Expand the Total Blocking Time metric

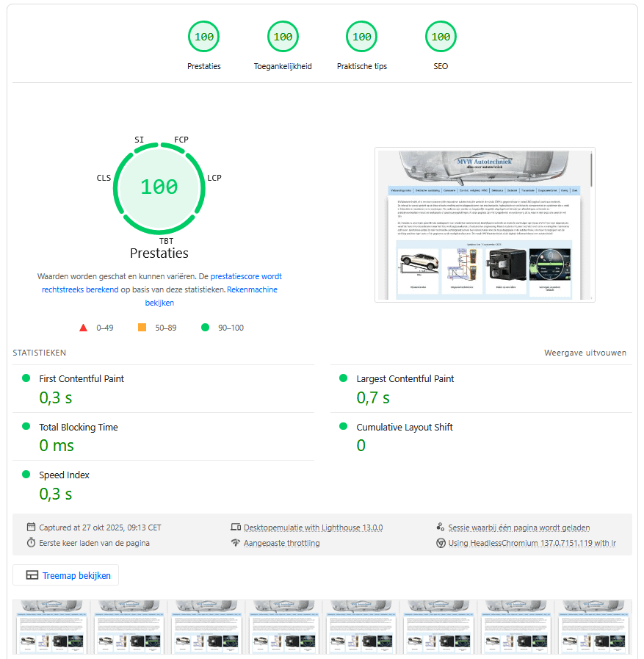(x=78, y=428)
